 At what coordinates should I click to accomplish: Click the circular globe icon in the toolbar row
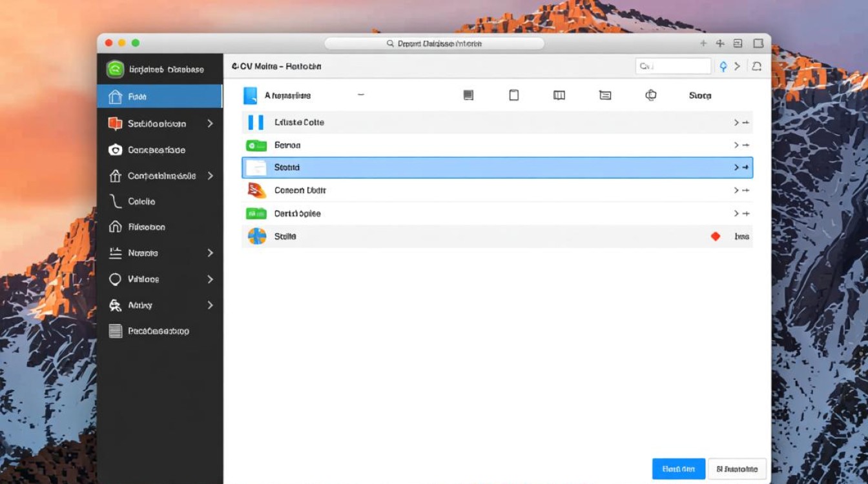[651, 96]
